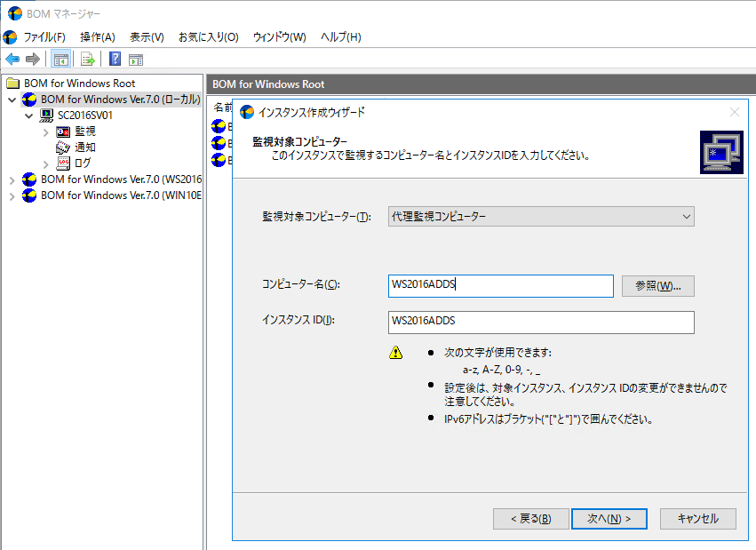This screenshot has height=550, width=756.
Task: Expand the 監視 tree node
Action: pyautogui.click(x=46, y=132)
